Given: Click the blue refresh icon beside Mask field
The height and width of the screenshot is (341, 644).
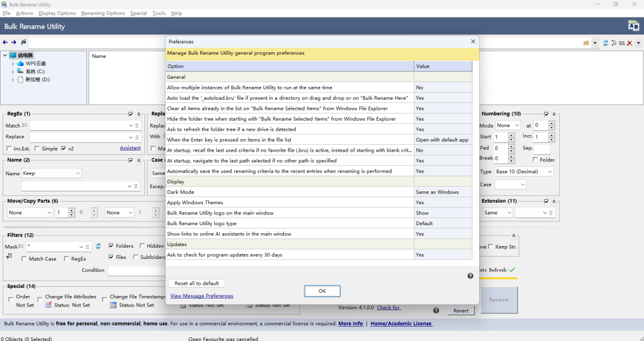Looking at the screenshot, I should 98,246.
